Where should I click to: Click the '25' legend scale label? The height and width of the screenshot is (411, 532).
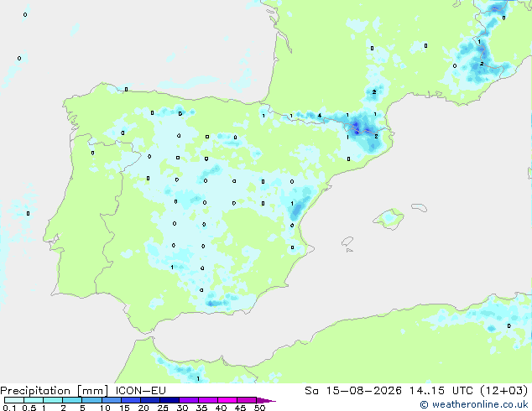[163, 408]
